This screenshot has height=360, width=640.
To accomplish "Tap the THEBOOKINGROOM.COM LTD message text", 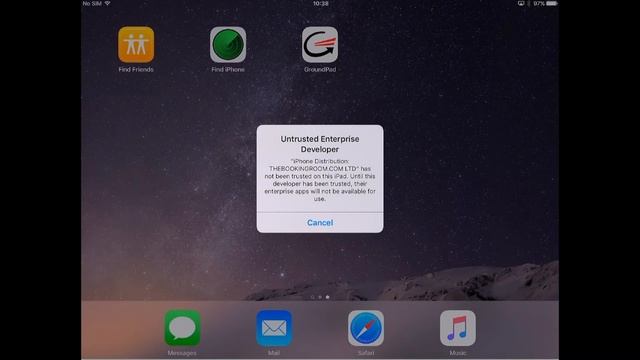I will [320, 180].
